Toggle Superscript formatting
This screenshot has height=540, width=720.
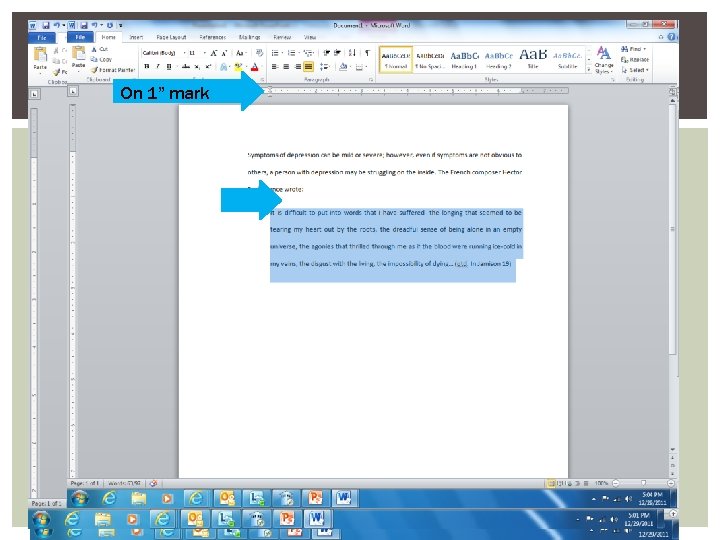pyautogui.click(x=208, y=67)
